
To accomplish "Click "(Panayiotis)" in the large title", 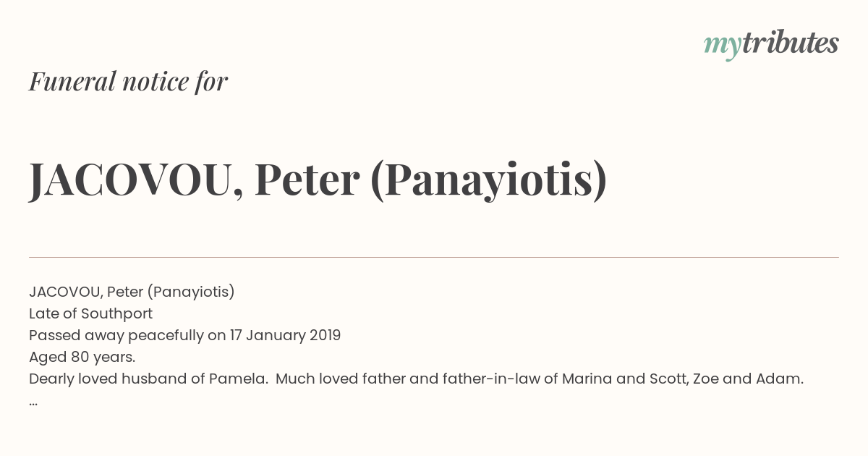I will (488, 181).
